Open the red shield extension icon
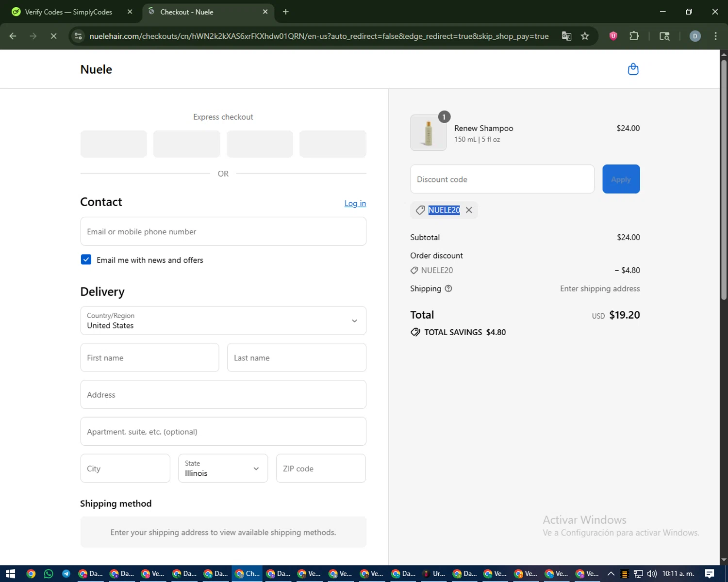The image size is (728, 582). 613,36
